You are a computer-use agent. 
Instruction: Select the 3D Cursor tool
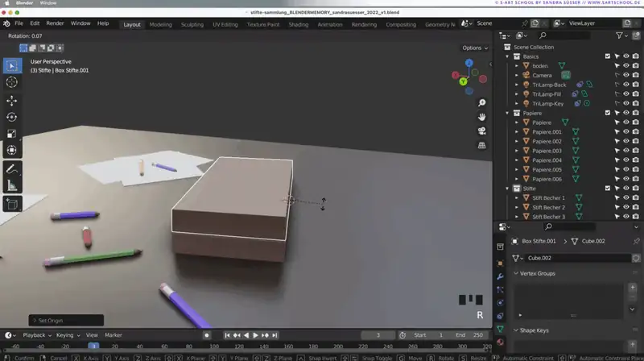pos(12,82)
